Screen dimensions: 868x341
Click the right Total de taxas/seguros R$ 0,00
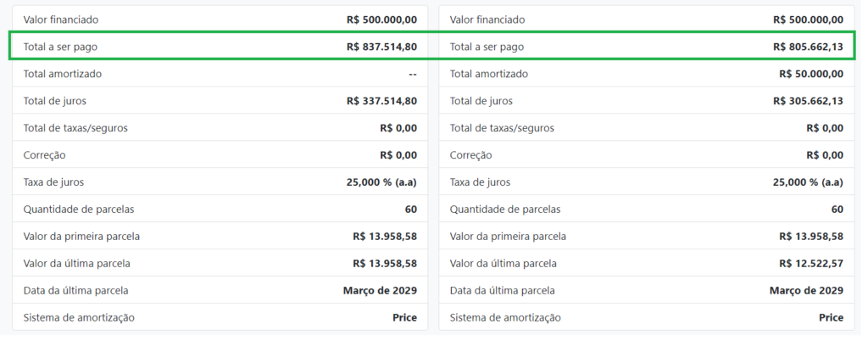pos(825,128)
